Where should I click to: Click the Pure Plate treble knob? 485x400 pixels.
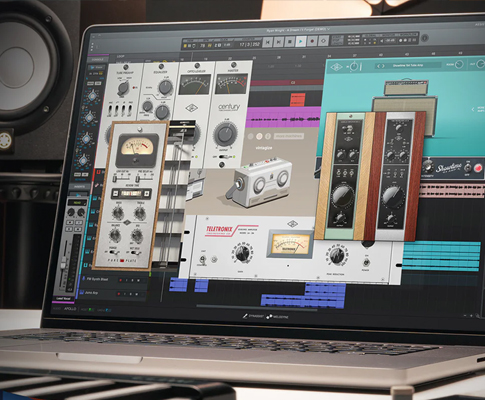pos(140,213)
